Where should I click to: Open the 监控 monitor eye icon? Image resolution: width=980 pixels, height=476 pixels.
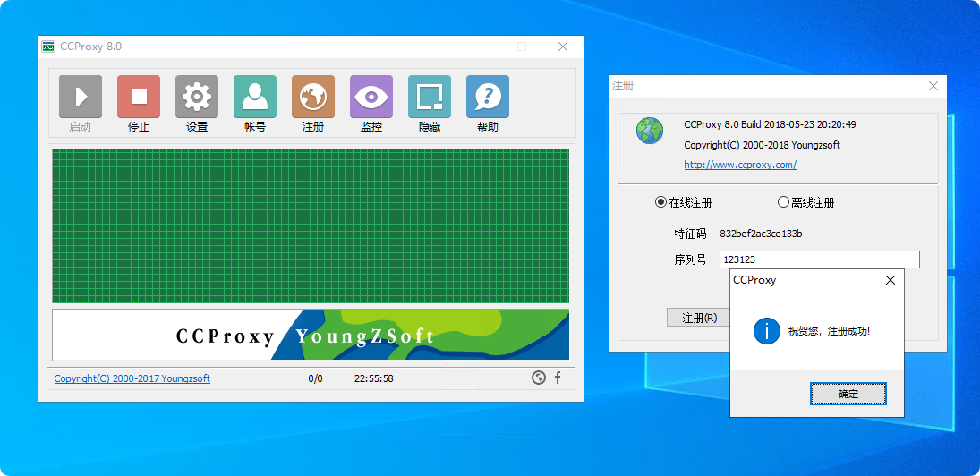point(371,97)
